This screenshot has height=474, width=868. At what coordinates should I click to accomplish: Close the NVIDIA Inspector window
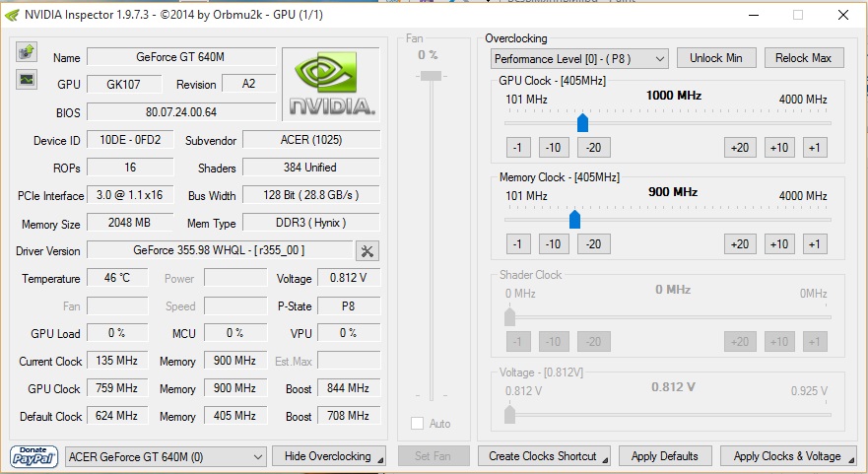[x=843, y=15]
